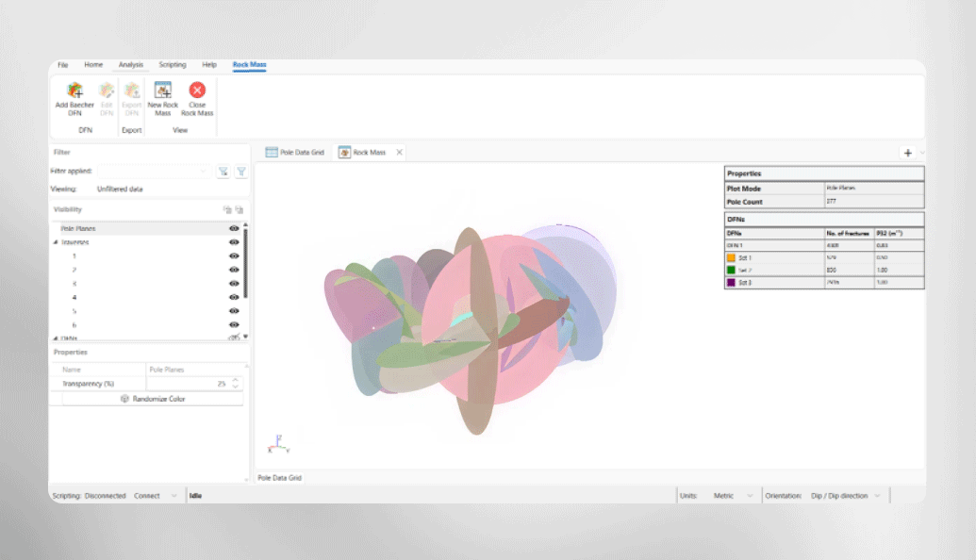Toggle visibility eye for Traverses group

click(x=234, y=242)
